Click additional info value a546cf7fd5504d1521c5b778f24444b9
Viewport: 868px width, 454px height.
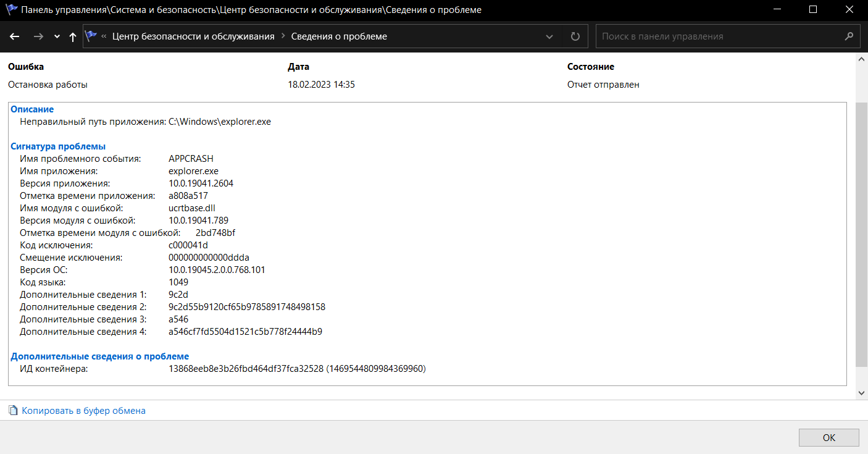(245, 332)
